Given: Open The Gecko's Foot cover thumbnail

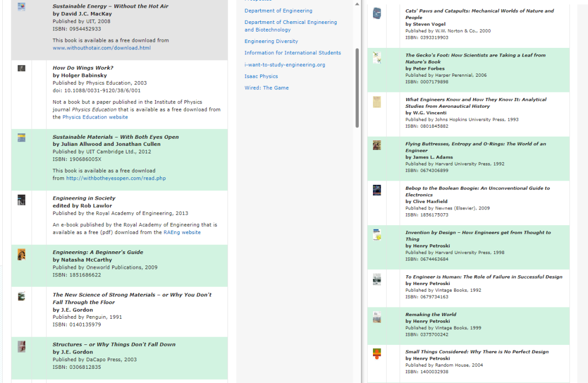Looking at the screenshot, I should (377, 58).
